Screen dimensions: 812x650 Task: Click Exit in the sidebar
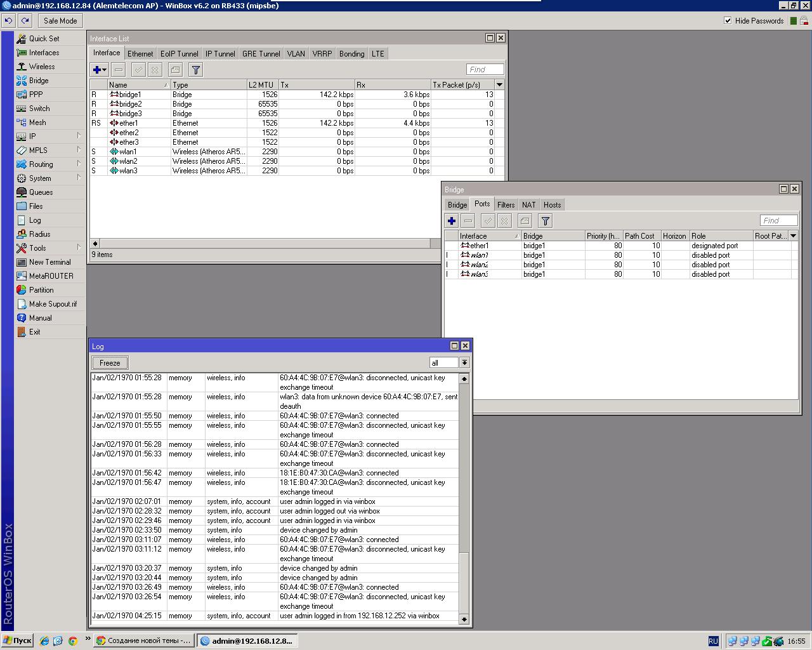tap(35, 332)
